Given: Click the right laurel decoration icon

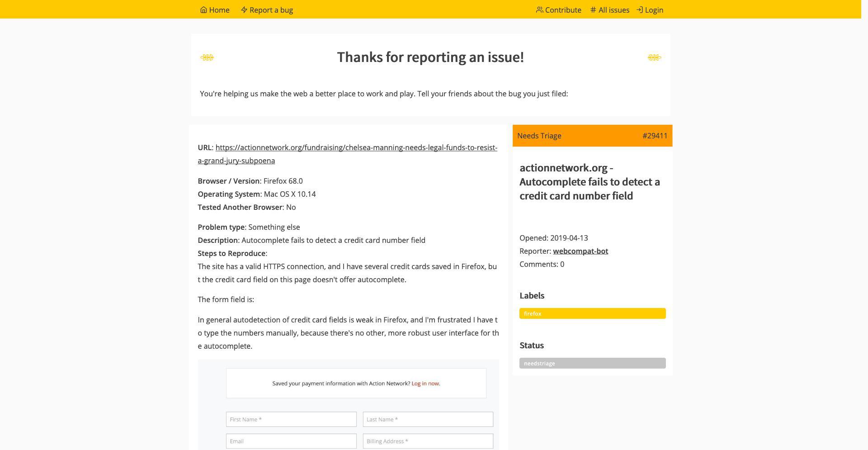Looking at the screenshot, I should pos(654,57).
